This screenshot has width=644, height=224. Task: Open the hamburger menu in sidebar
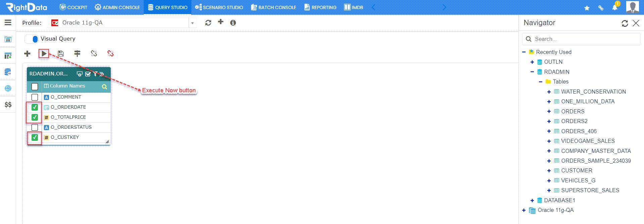tap(8, 22)
